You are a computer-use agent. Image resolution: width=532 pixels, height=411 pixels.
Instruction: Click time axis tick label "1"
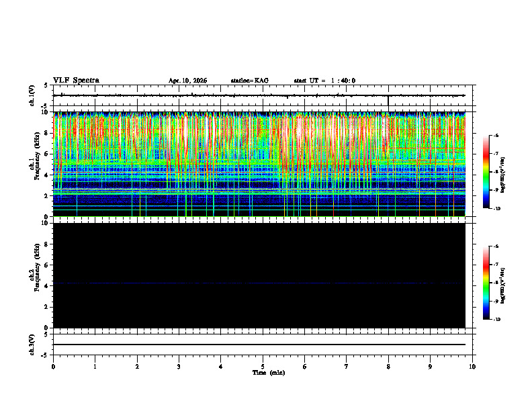pyautogui.click(x=95, y=367)
